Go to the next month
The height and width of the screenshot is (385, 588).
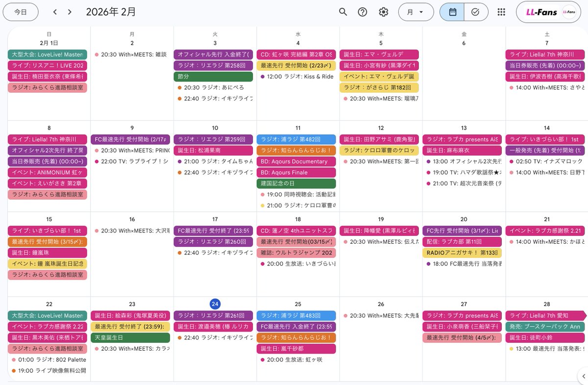point(70,12)
